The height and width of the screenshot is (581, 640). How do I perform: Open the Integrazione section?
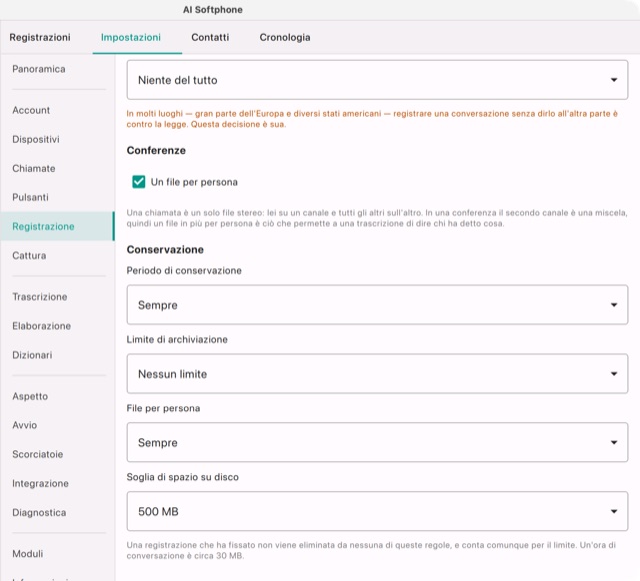click(x=58, y=483)
